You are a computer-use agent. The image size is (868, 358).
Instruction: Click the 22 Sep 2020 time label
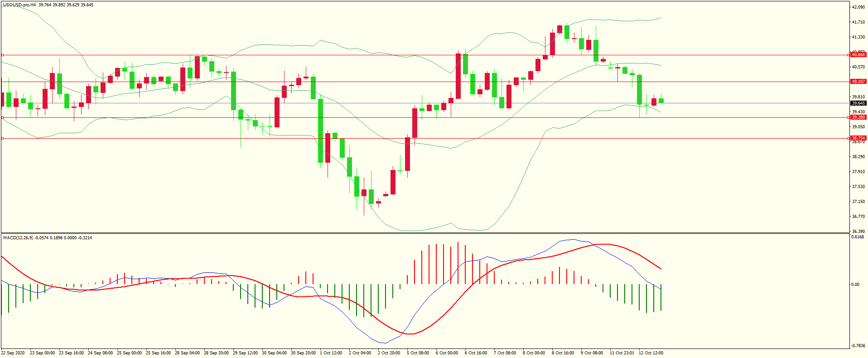13,353
